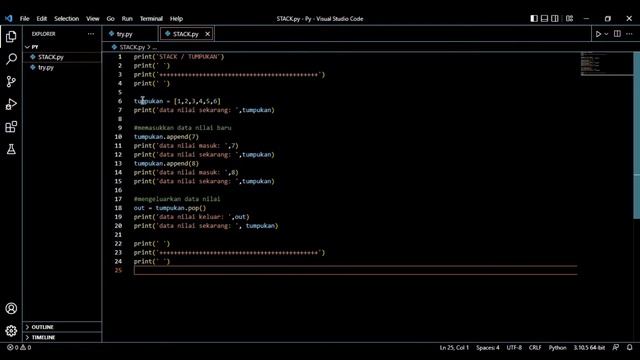Switch to try.py tab
Viewport: 640px width, 360px height.
[x=124, y=34]
